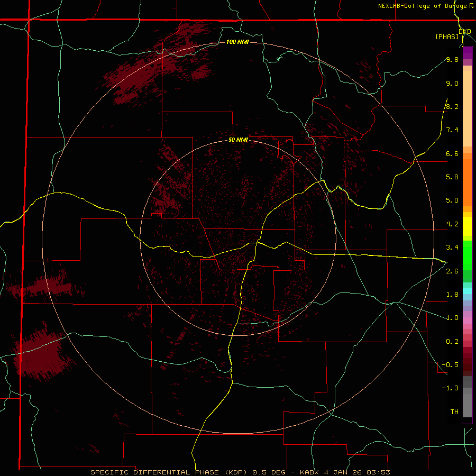This screenshot has height=476, width=476.
Task: Click the KABX radar site identifier
Action: 309,472
